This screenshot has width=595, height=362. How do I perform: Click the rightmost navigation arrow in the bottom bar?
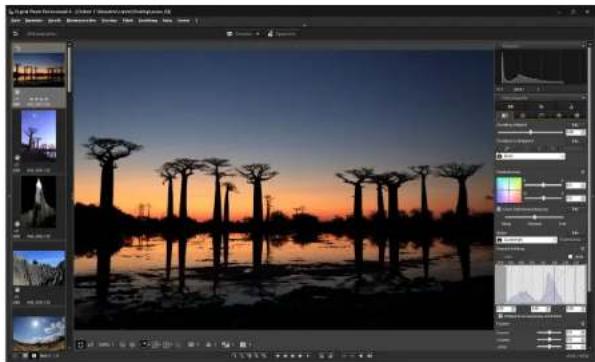[x=369, y=356]
